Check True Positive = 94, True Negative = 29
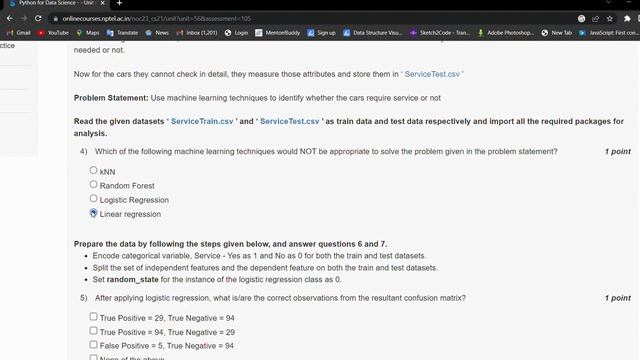Screen dimensions: 640x360 pyautogui.click(x=93, y=331)
